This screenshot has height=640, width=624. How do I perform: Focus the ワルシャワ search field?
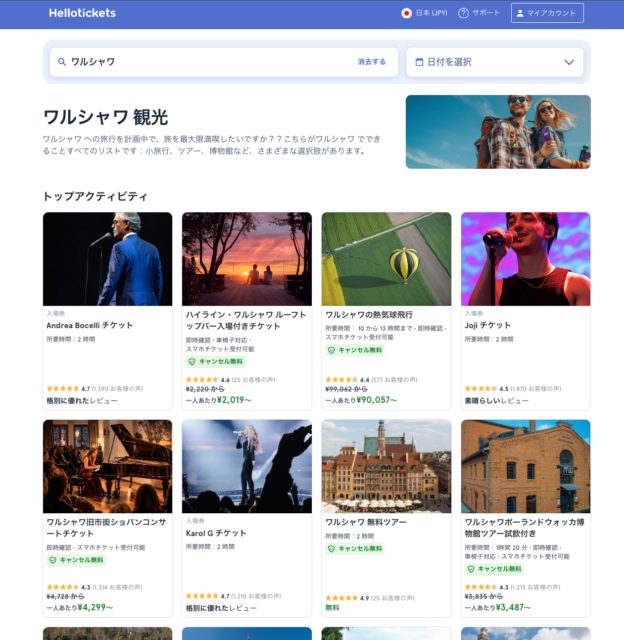click(224, 62)
